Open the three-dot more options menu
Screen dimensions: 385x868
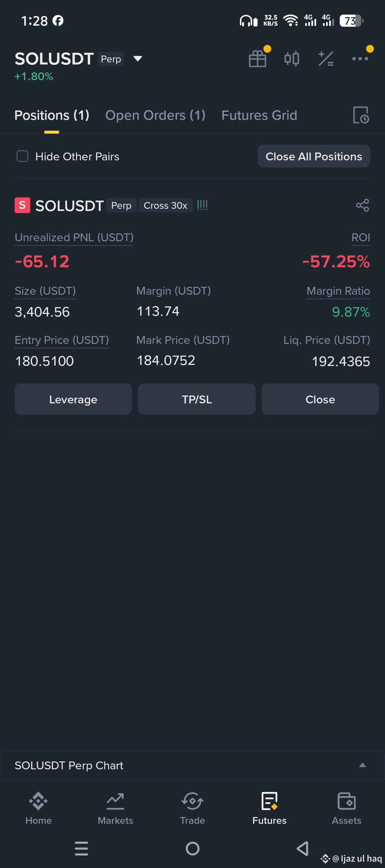pyautogui.click(x=360, y=59)
